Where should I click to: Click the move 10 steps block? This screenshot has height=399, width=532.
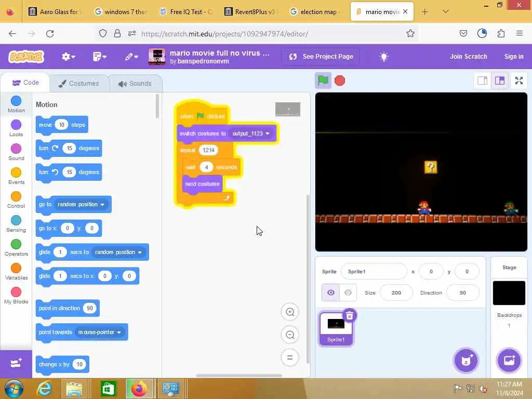click(x=62, y=125)
